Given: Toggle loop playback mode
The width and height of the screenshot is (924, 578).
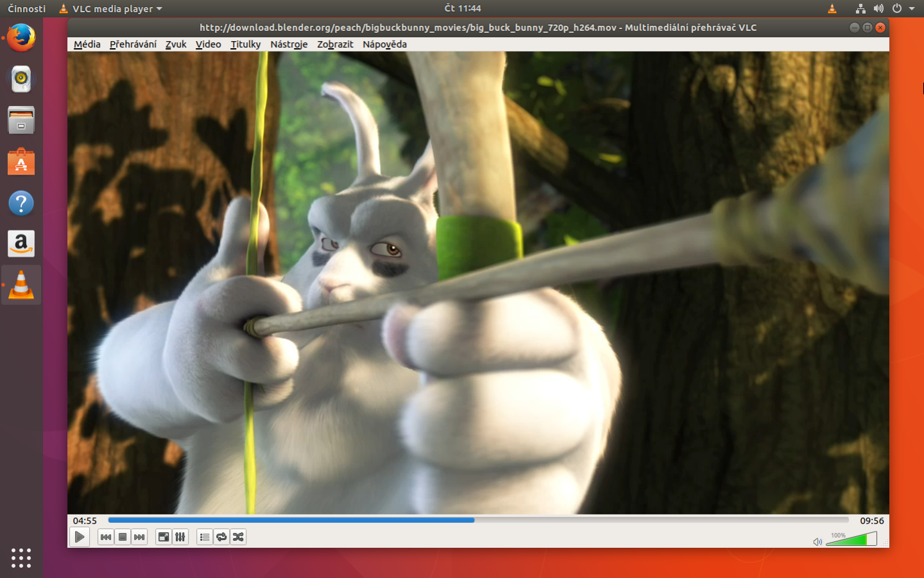Looking at the screenshot, I should point(221,537).
